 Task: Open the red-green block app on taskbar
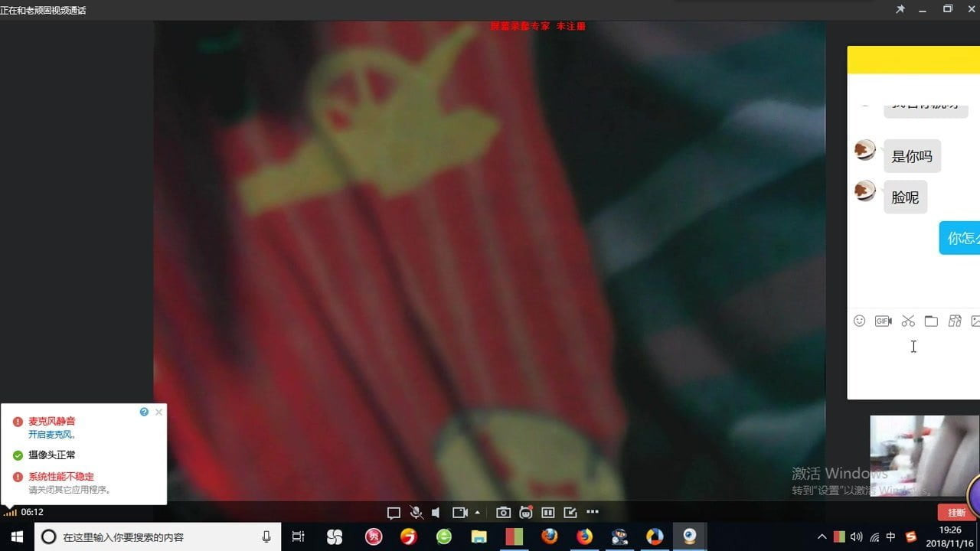(514, 536)
